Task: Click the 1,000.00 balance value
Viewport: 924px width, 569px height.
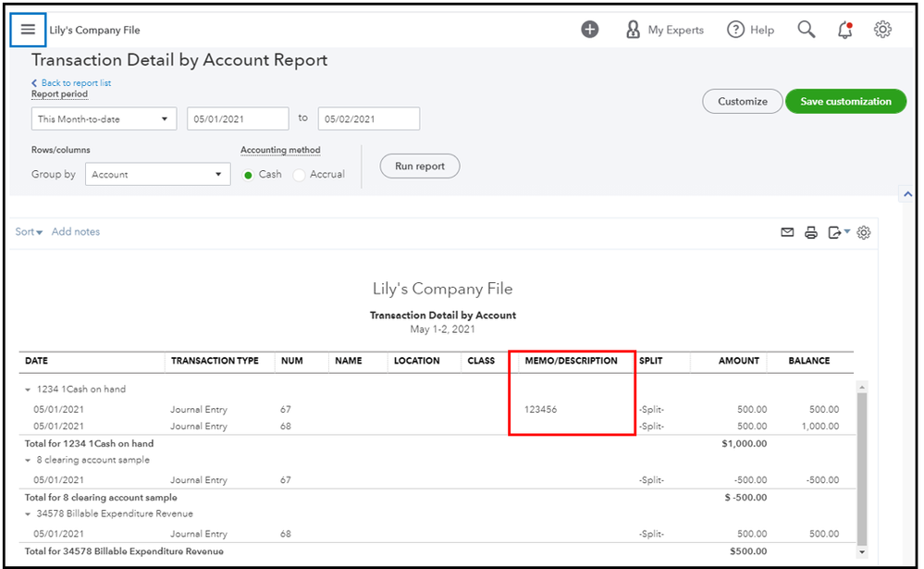Action: (x=820, y=426)
